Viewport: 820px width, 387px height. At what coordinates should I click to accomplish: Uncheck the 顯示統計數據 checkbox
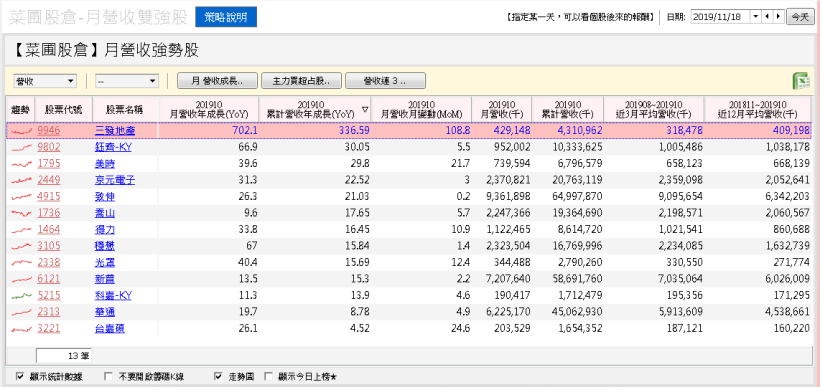20,376
